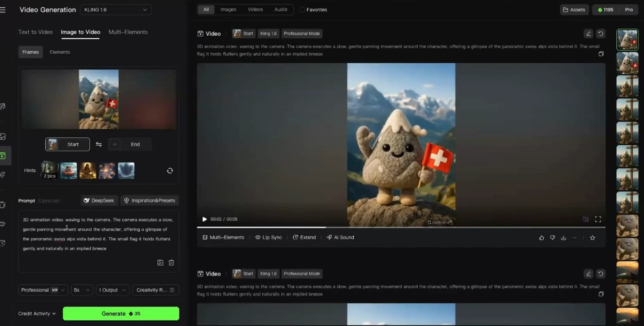Play the first video
644x326 pixels.
(x=204, y=219)
